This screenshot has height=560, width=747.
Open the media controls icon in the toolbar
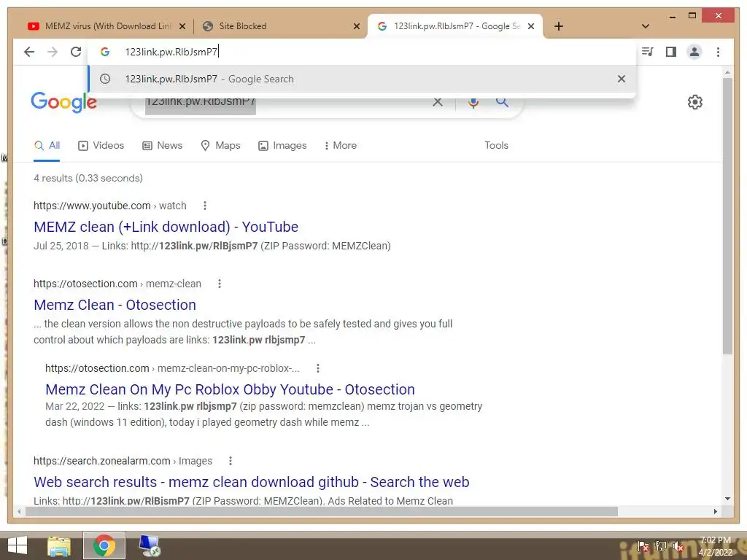648,52
